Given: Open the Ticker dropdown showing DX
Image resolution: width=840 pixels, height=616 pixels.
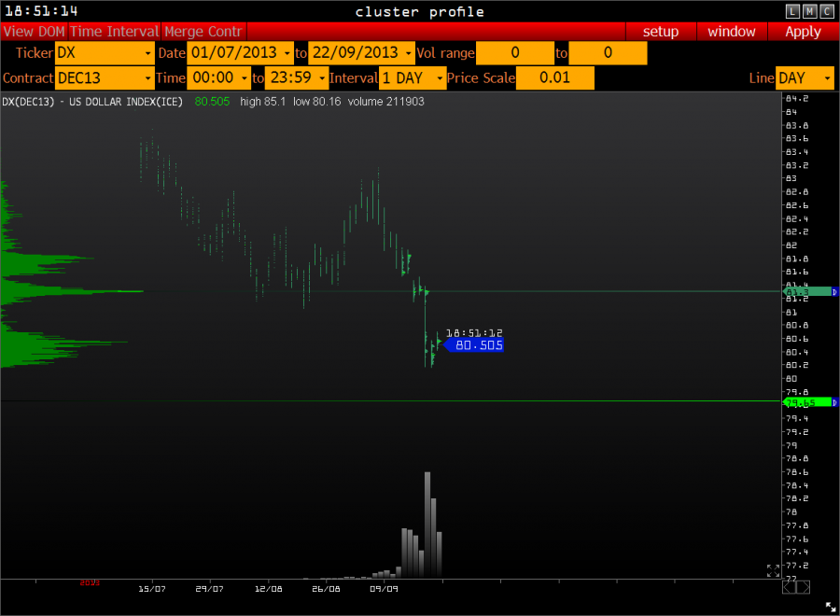Looking at the screenshot, I should click(x=105, y=53).
